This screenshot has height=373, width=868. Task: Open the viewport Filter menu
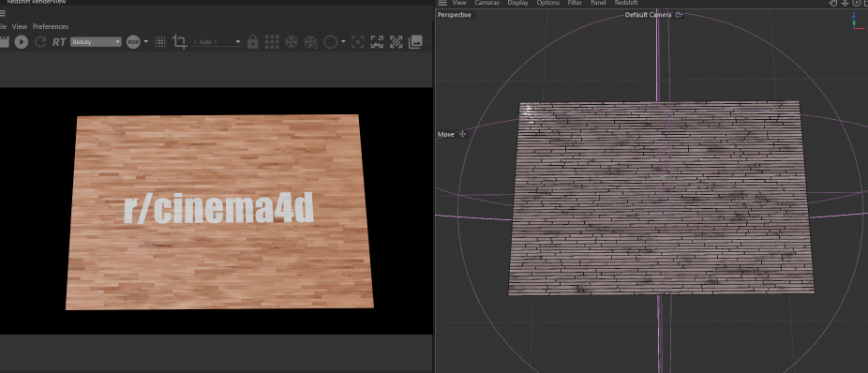coord(575,3)
